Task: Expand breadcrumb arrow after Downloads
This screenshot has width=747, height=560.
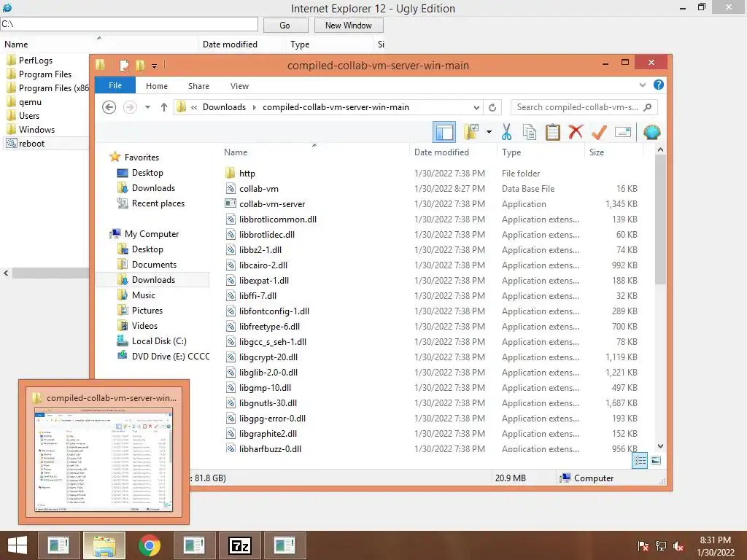Action: coord(255,107)
